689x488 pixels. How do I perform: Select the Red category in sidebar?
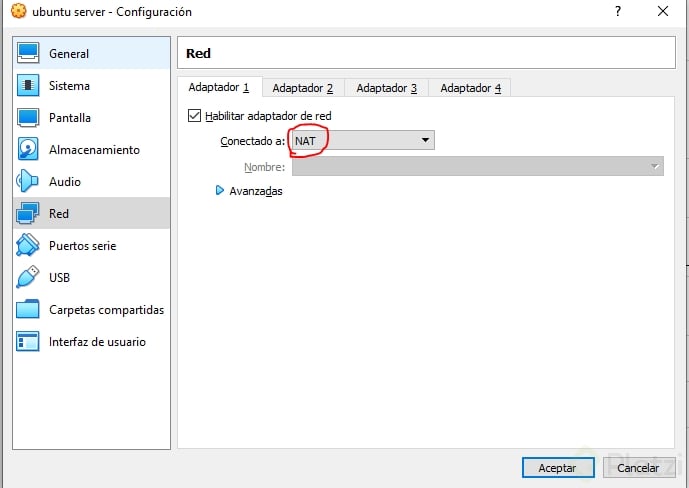[x=59, y=214]
